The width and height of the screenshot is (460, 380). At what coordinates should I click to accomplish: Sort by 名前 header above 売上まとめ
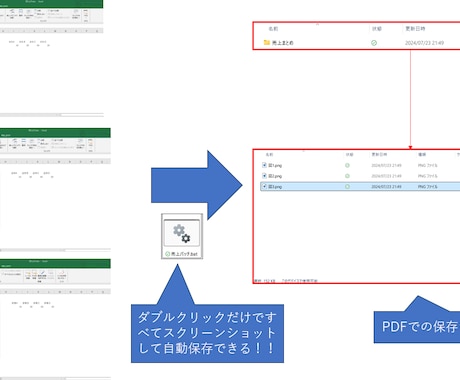pyautogui.click(x=273, y=29)
